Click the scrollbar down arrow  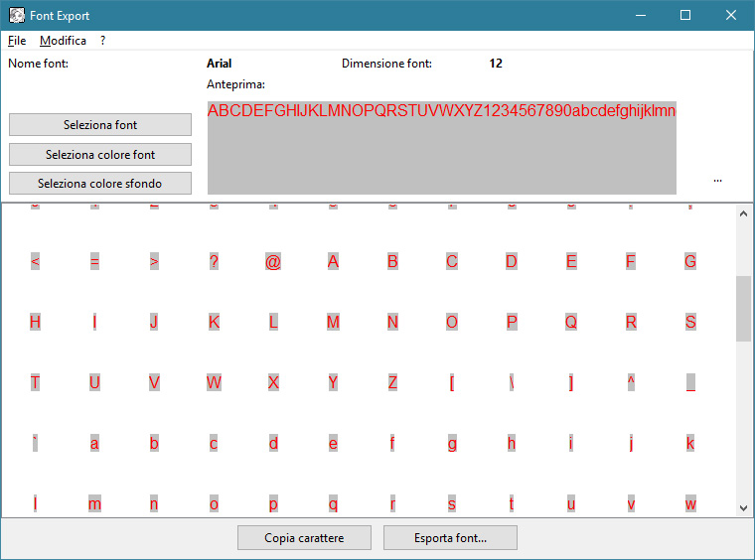tap(743, 507)
